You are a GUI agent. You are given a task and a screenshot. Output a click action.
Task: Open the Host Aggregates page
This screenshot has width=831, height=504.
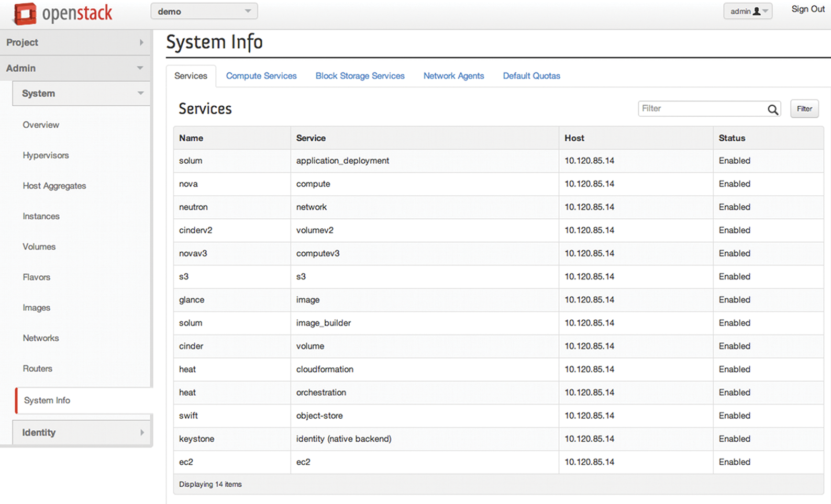(54, 186)
